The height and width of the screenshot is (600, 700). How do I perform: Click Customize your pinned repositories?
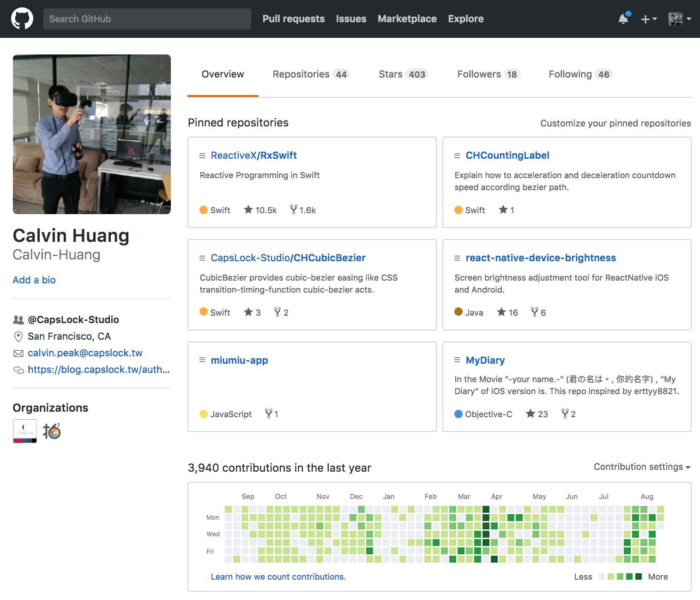(x=616, y=123)
